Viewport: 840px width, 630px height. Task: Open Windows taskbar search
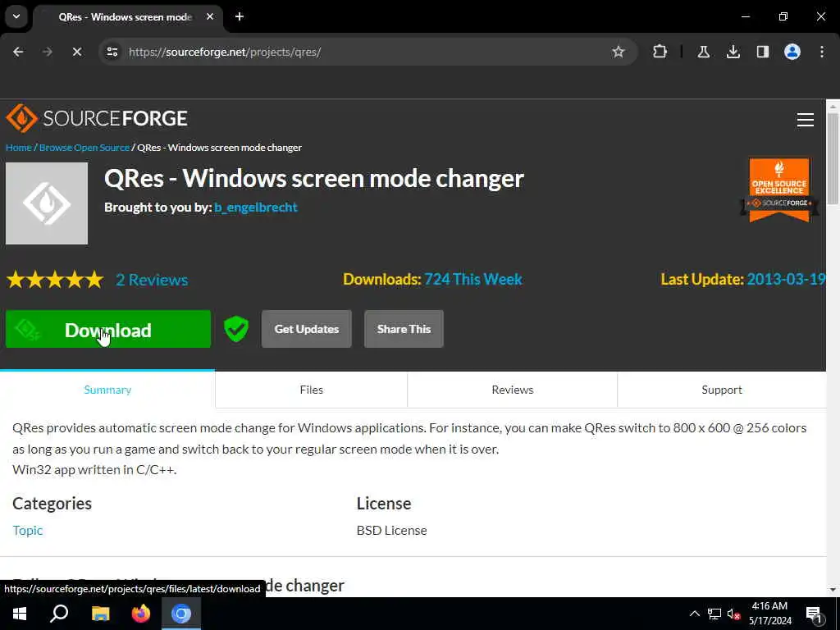59,614
